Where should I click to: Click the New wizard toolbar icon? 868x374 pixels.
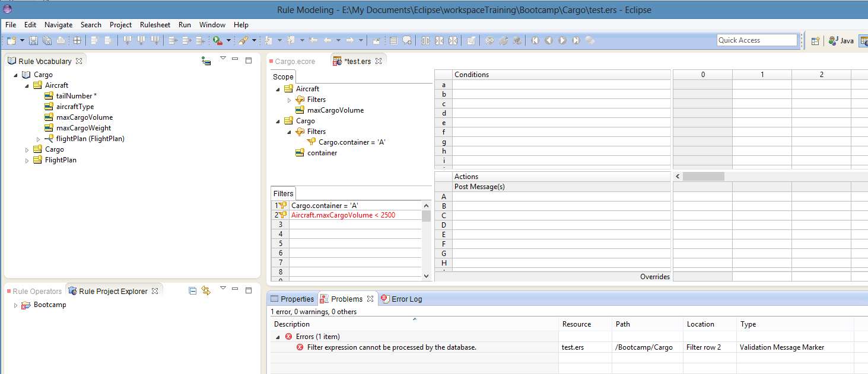(x=11, y=40)
